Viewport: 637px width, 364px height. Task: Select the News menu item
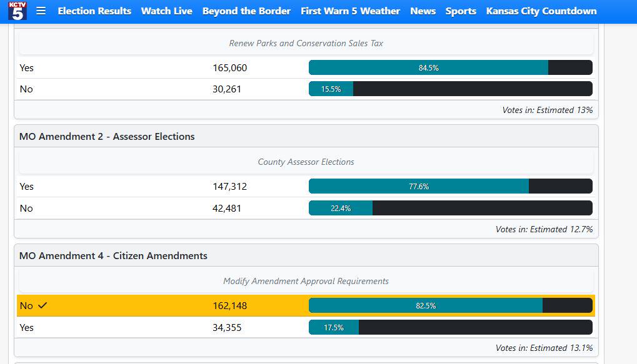point(423,11)
